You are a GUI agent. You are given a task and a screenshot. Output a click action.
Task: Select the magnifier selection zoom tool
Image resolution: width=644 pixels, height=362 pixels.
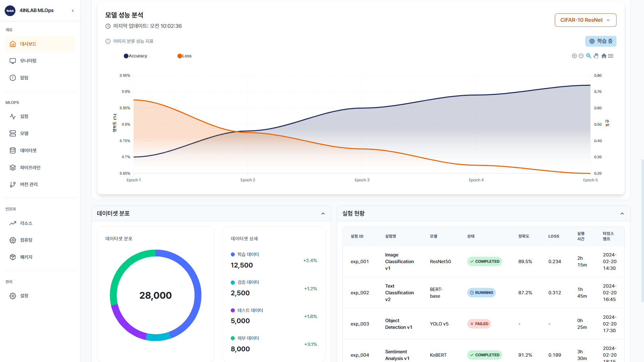(x=589, y=56)
